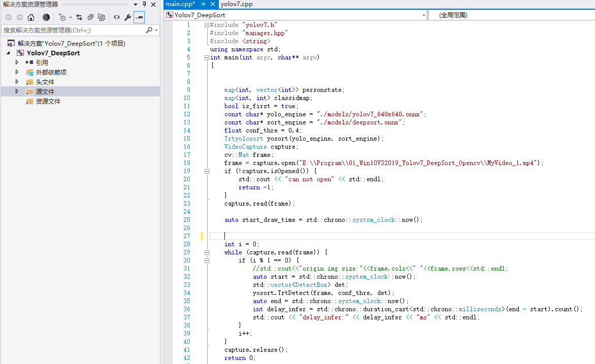Open Properties with the wrench icon
This screenshot has width=595, height=364.
pos(127,17)
